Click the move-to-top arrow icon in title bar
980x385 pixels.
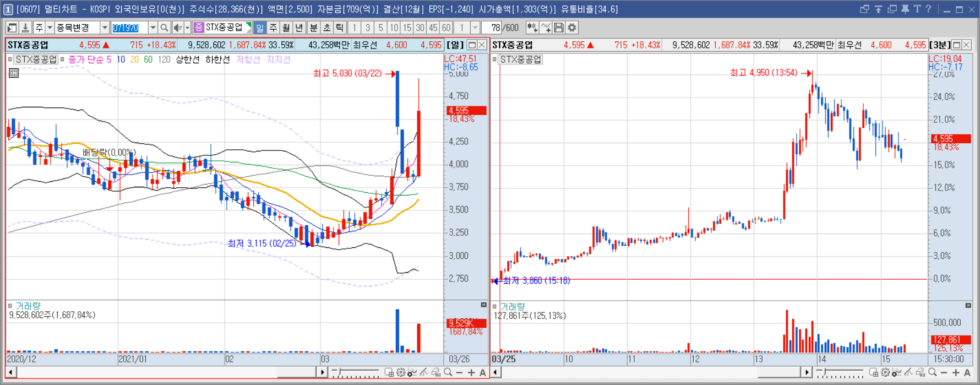pos(878,9)
